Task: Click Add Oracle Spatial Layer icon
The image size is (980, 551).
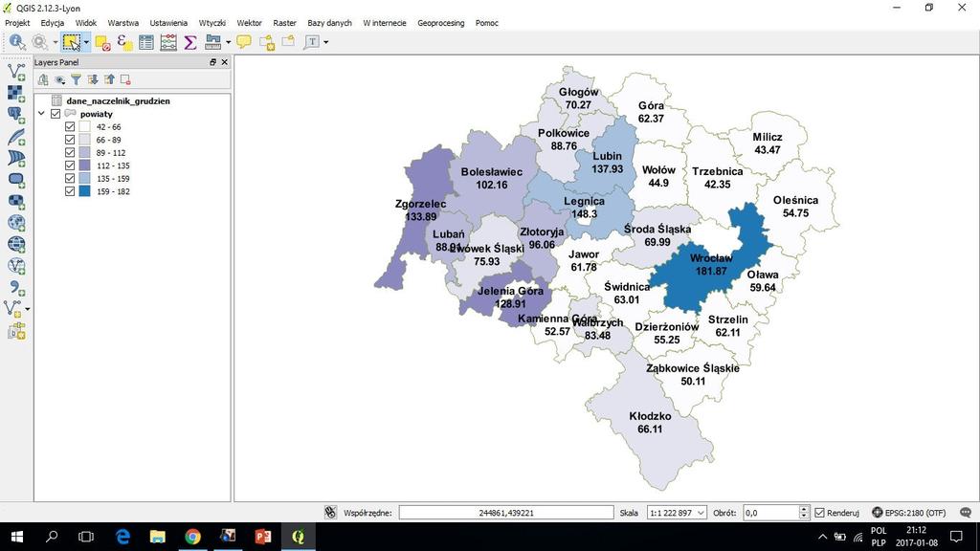Action: pyautogui.click(x=16, y=180)
